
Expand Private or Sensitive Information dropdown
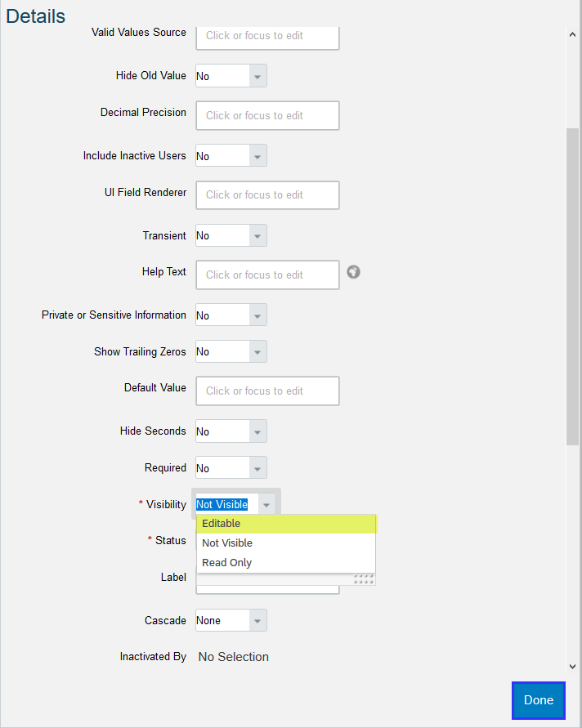(257, 315)
